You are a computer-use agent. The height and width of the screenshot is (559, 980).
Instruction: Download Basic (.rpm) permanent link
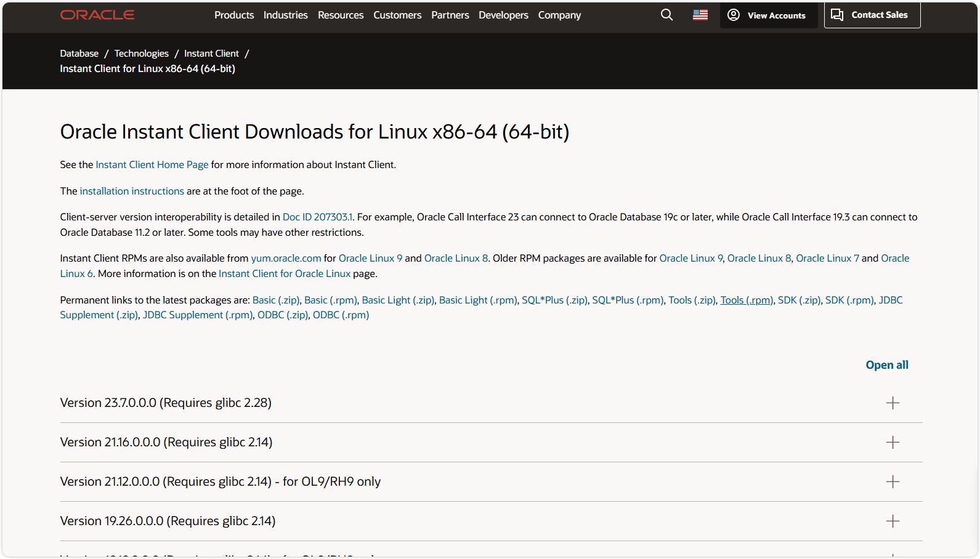point(330,300)
